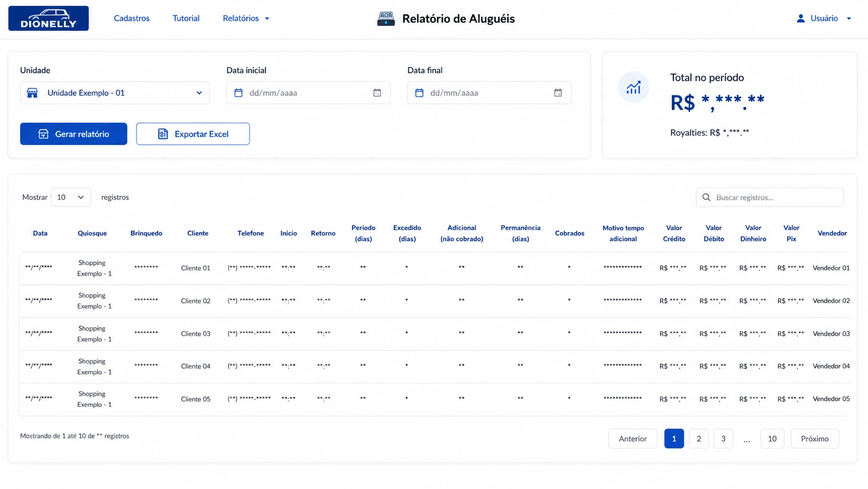Click left calendar icon in Data inicial
The image size is (868, 489).
pos(238,92)
